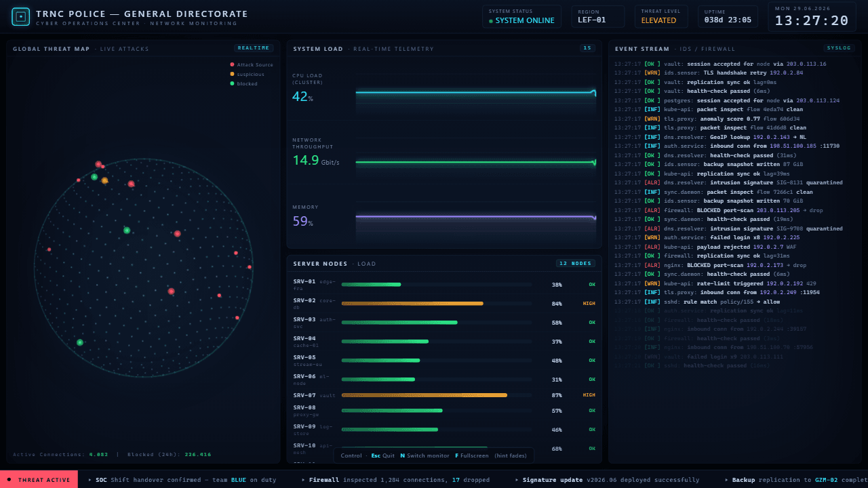Click the 57% value for SRV-08
Image resolution: width=868 pixels, height=488 pixels.
coord(557,411)
